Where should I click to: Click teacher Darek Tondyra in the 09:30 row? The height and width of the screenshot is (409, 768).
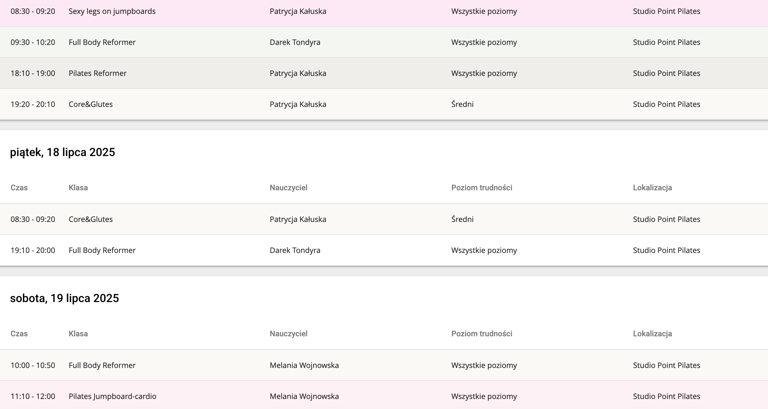tap(295, 43)
